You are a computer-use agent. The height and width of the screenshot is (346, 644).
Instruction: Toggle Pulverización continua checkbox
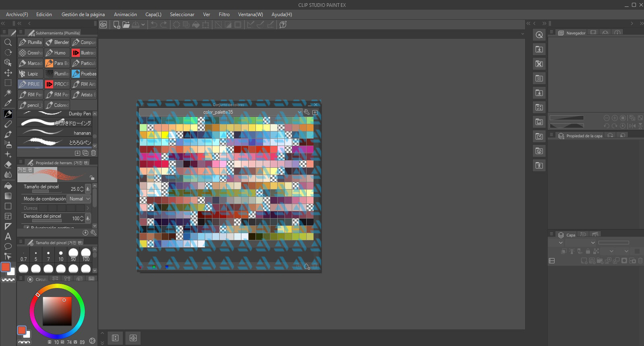pos(27,228)
